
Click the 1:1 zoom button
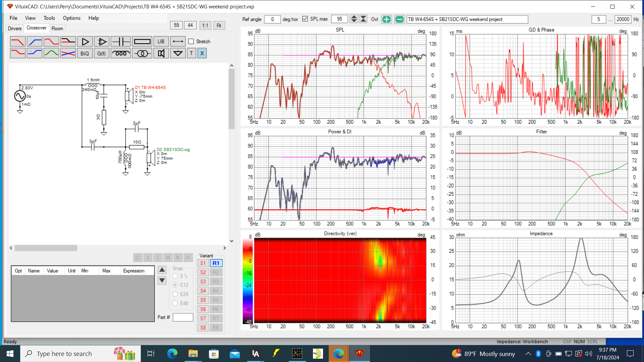pyautogui.click(x=205, y=25)
